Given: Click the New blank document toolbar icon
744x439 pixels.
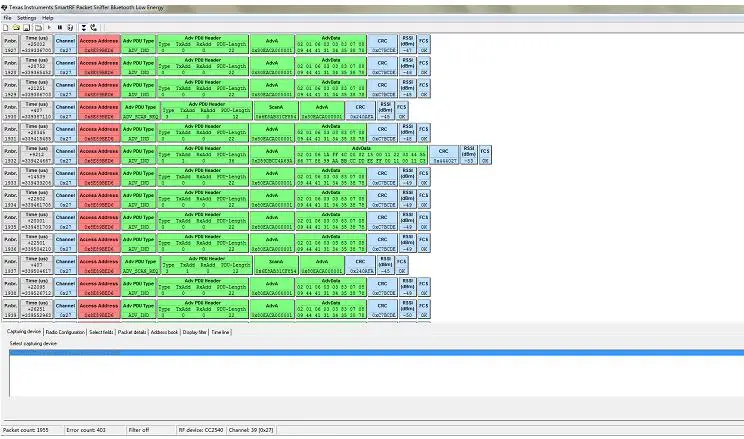Looking at the screenshot, I should tap(6, 28).
